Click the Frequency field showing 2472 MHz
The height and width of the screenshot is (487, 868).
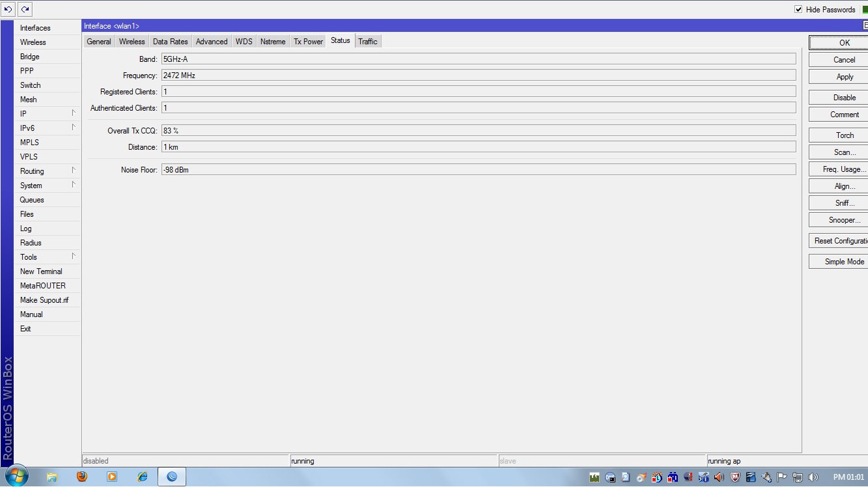tap(479, 76)
